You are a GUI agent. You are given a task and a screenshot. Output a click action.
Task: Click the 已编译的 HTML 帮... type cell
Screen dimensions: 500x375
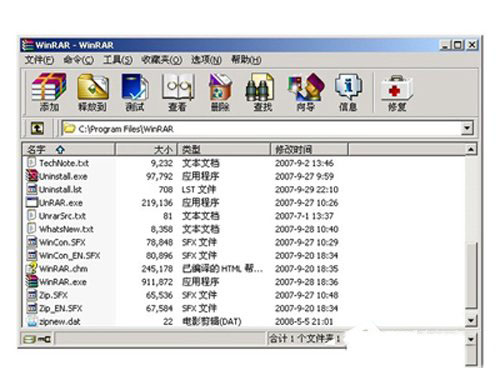pyautogui.click(x=223, y=269)
